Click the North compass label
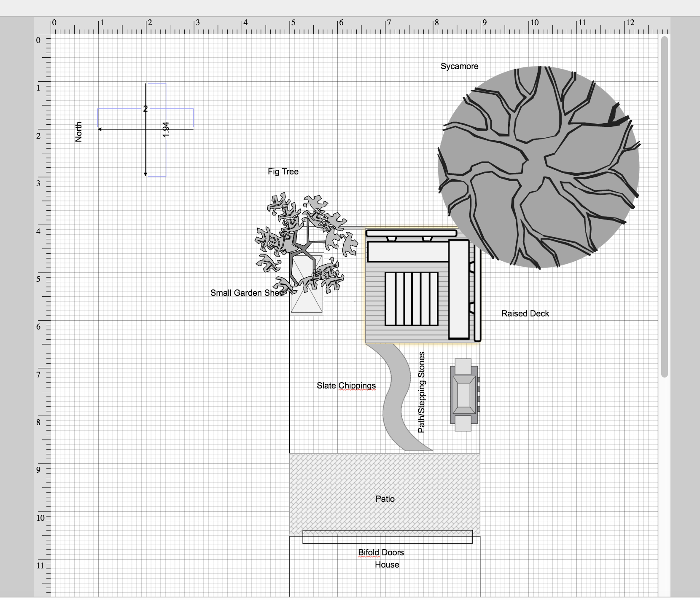Image resolution: width=700 pixels, height=600 pixels. point(78,132)
